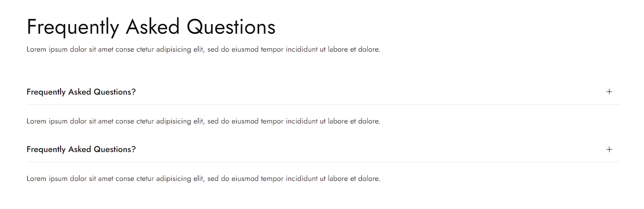
Task: Click the plus icon of the first FAQ item
Action: pos(609,92)
